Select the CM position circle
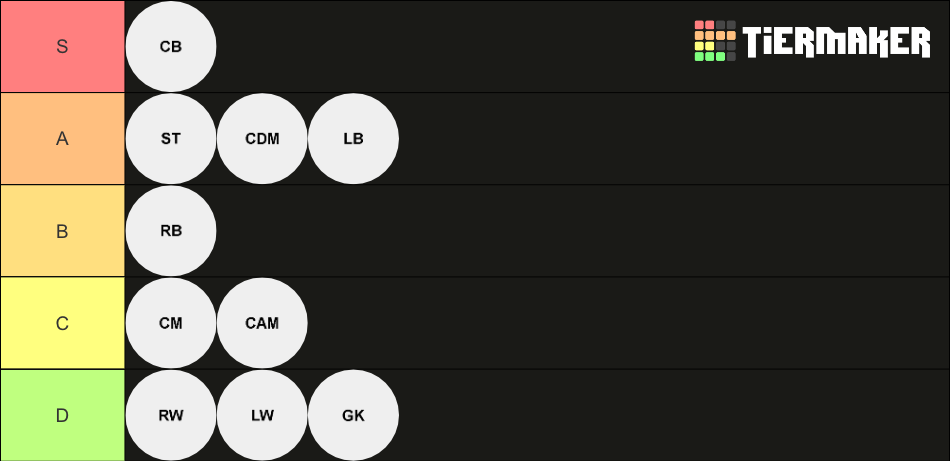 click(171, 323)
